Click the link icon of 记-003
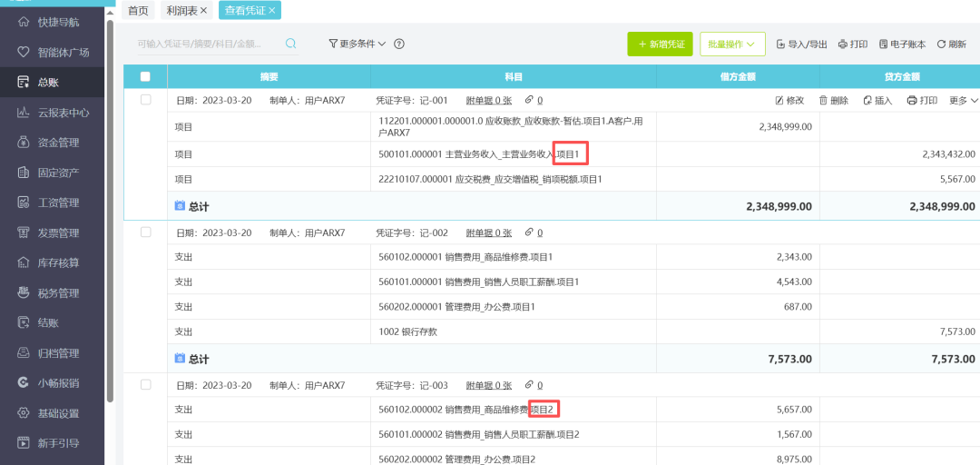This screenshot has width=980, height=465. pyautogui.click(x=529, y=385)
